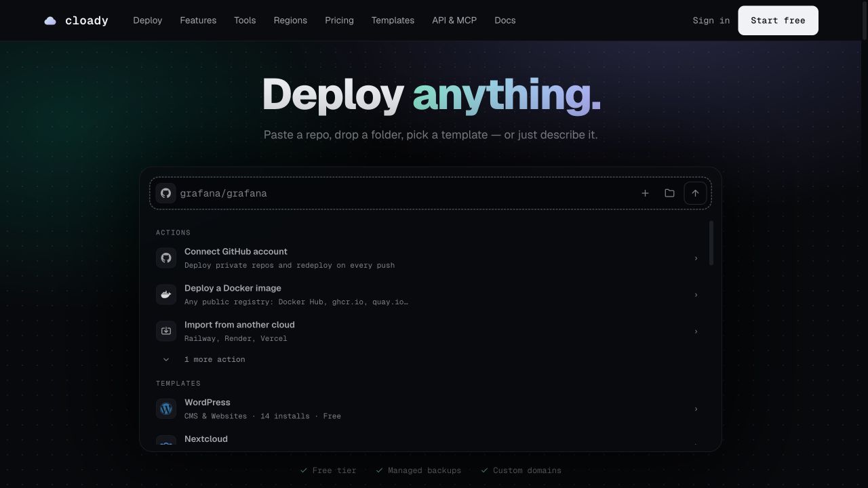Click the cloady cloud logo icon

point(50,21)
